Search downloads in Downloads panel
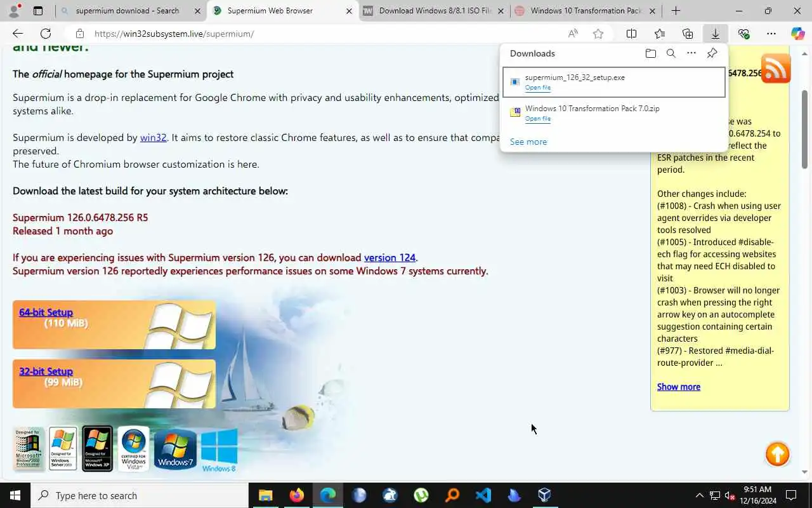This screenshot has width=812, height=508. (671, 53)
